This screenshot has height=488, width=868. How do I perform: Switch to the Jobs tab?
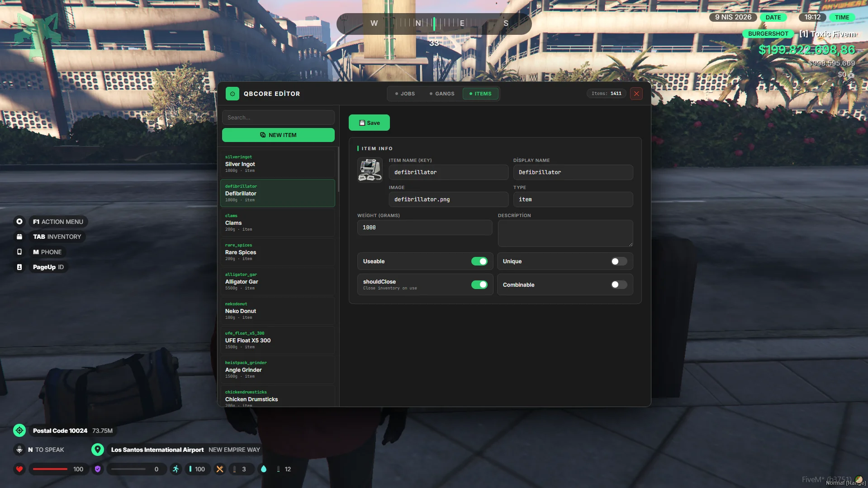click(405, 94)
